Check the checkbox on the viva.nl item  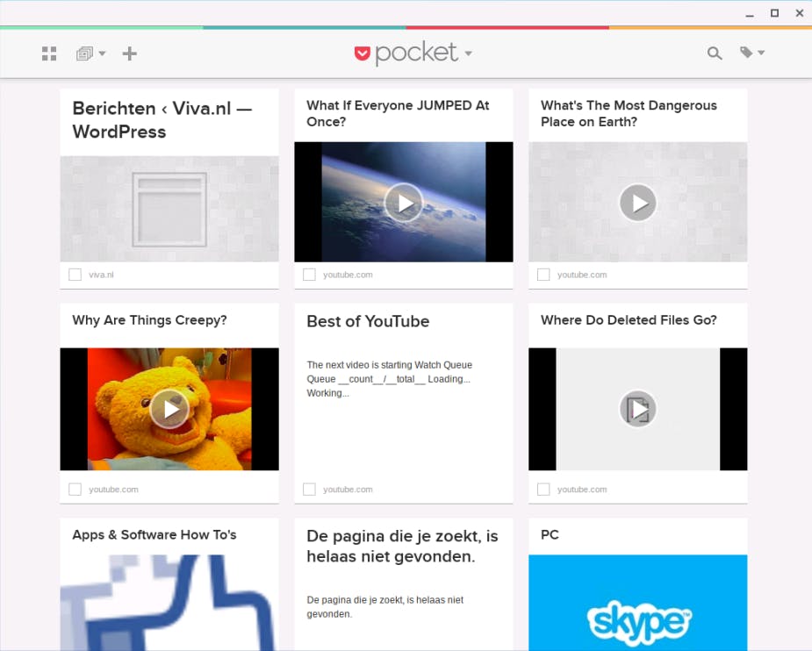tap(75, 274)
